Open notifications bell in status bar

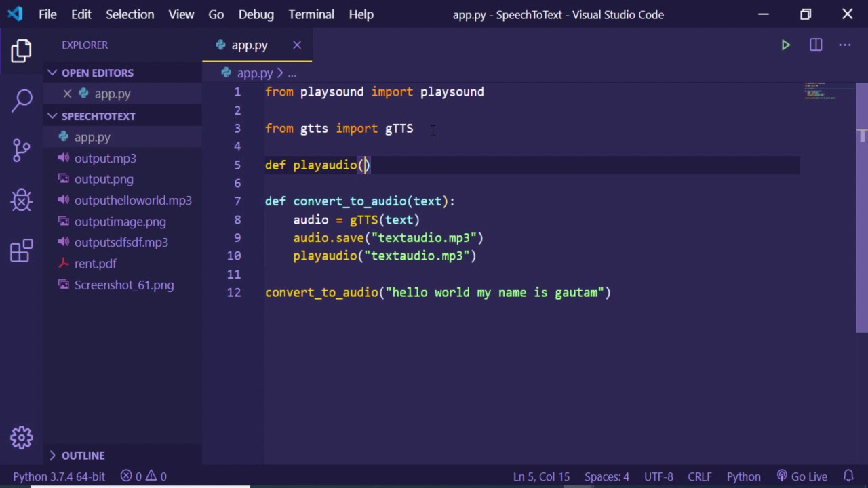(848, 476)
